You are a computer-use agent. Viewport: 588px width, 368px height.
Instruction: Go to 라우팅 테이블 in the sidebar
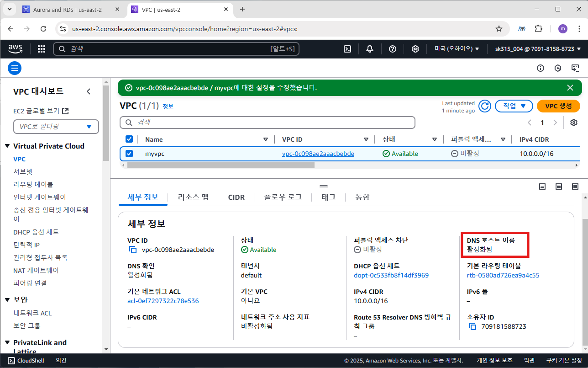pos(33,184)
